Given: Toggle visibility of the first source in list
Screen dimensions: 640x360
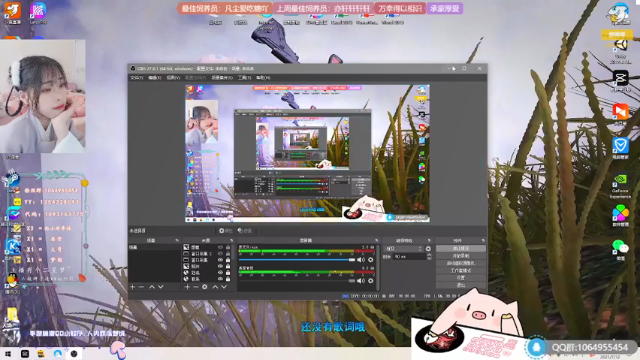Looking at the screenshot, I should tap(220, 247).
